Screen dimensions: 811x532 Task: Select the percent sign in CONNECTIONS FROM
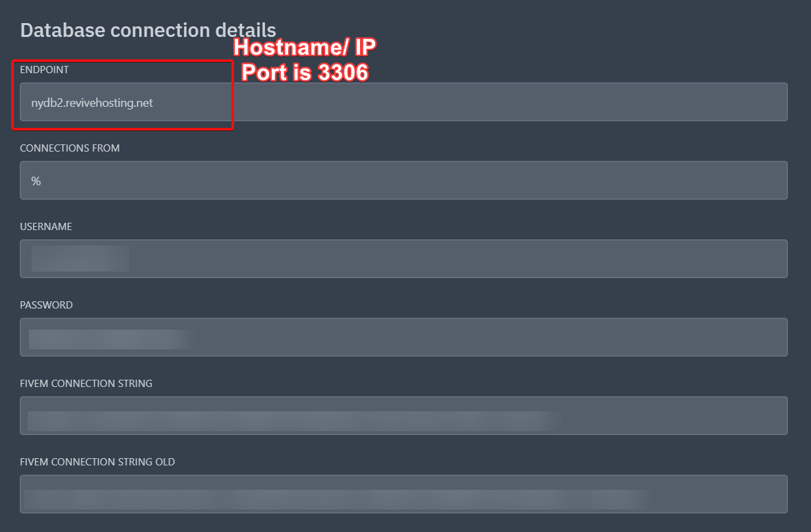[36, 180]
